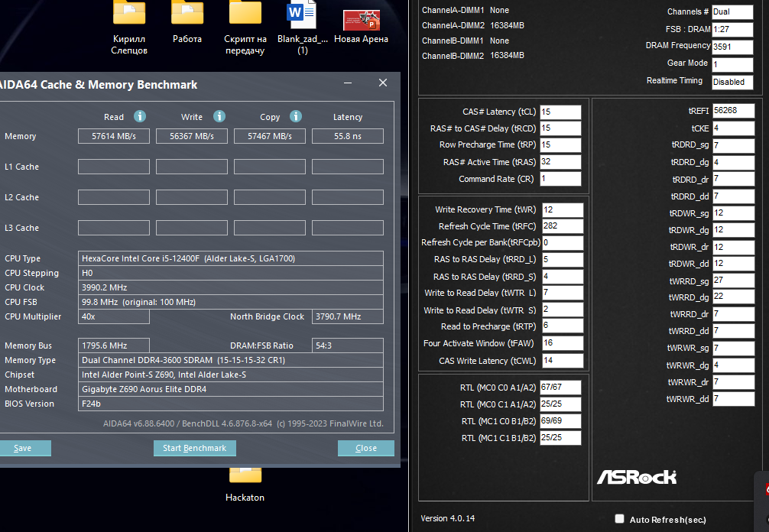Click the tRDRD_dg value field
This screenshot has height=532, width=769.
733,162
